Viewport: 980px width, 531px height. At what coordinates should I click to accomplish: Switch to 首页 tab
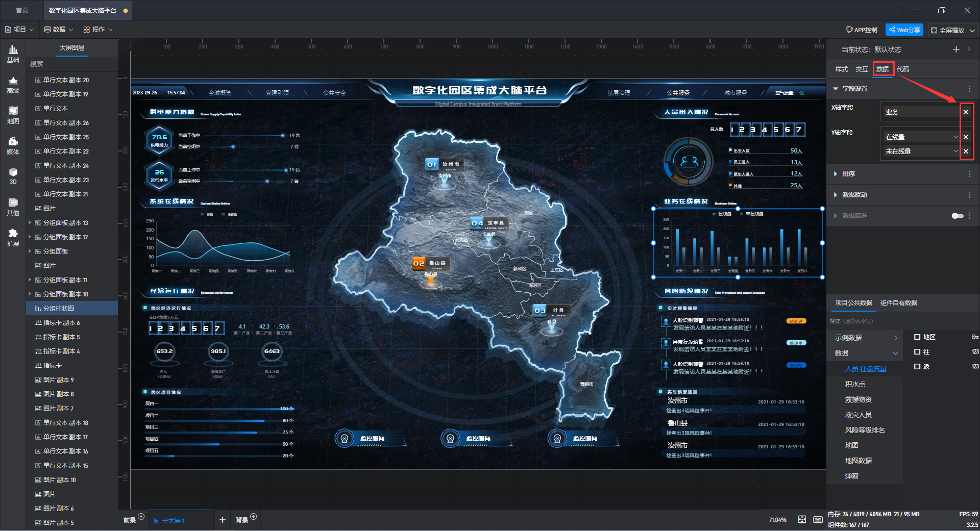(x=22, y=10)
